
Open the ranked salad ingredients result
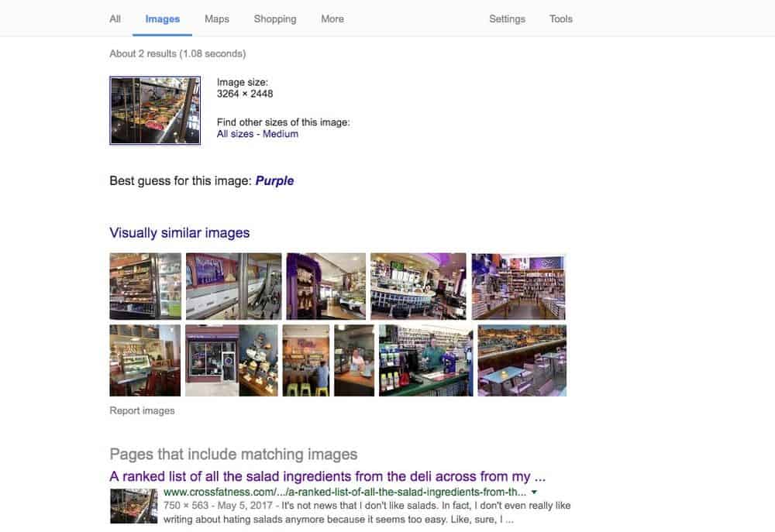[327, 476]
